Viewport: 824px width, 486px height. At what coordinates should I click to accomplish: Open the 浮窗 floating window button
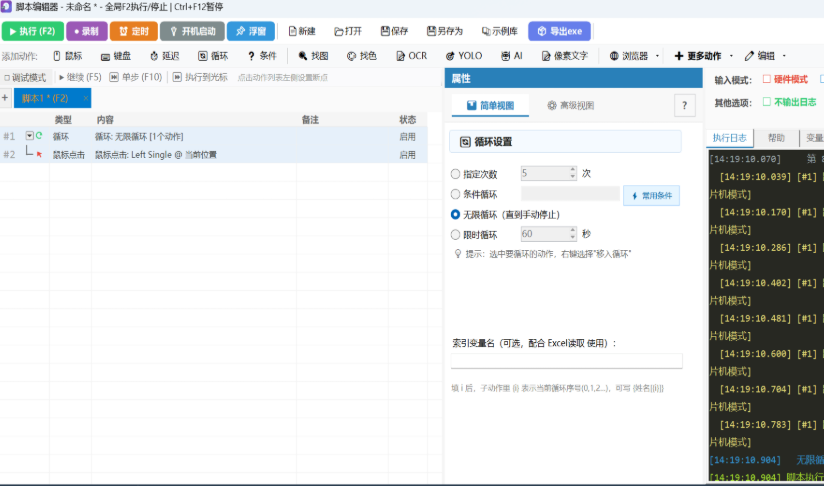251,31
